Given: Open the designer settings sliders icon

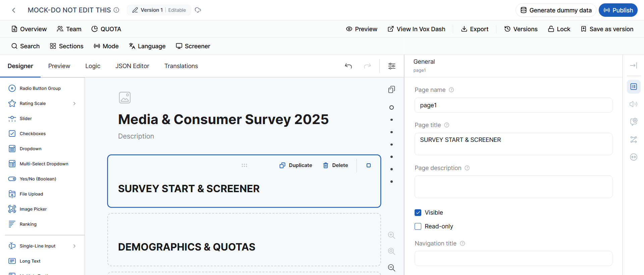Looking at the screenshot, I should tap(392, 66).
